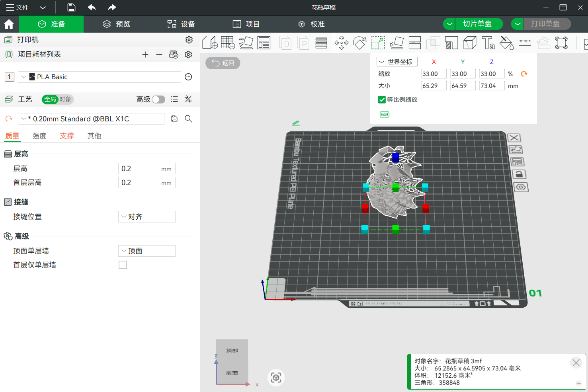Switch to 项目 project tab

tap(246, 24)
